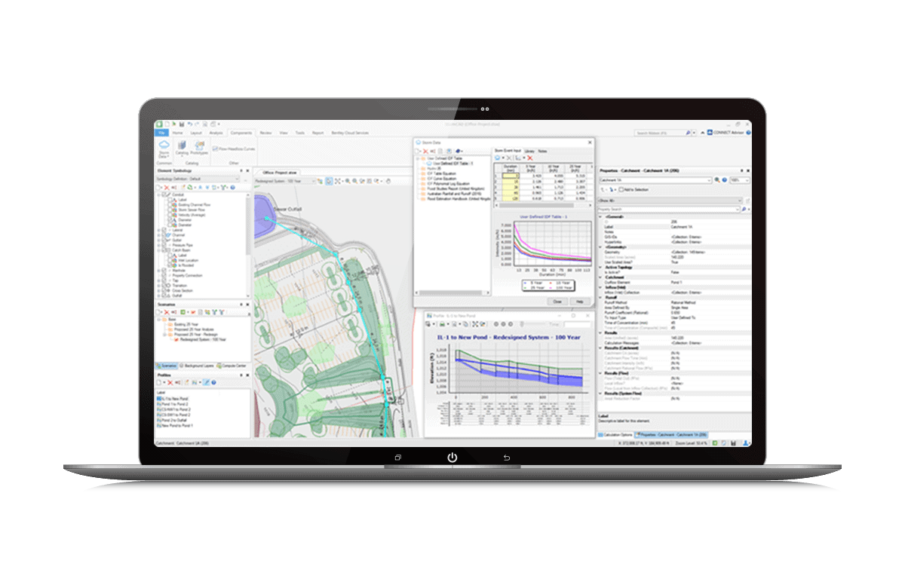905x588 pixels.
Task: Click the Storm Data toolbar delete icon
Action: pyautogui.click(x=425, y=151)
